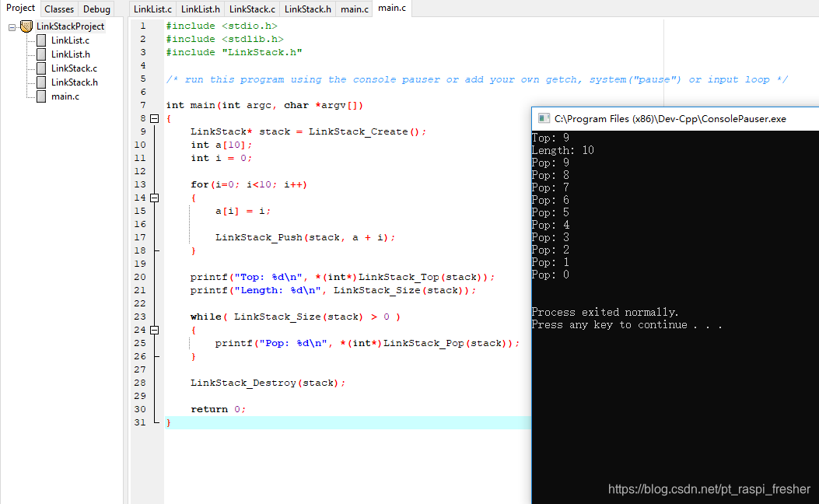Click the '#include <stdio.h>' line
The width and height of the screenshot is (819, 504).
222,26
